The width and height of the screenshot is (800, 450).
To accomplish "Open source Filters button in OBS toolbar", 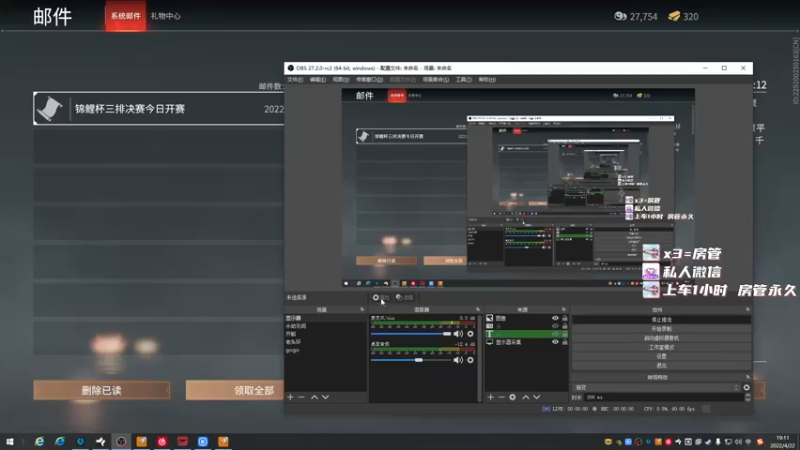I will pos(405,297).
